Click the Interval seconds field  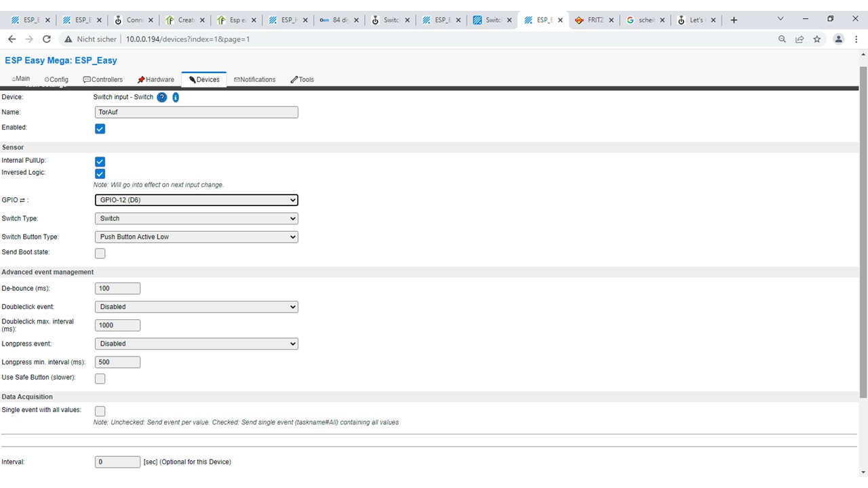tap(117, 462)
